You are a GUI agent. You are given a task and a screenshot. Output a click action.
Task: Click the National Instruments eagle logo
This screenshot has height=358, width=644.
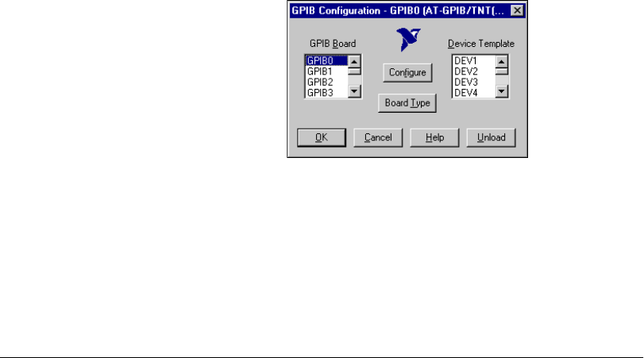(408, 40)
